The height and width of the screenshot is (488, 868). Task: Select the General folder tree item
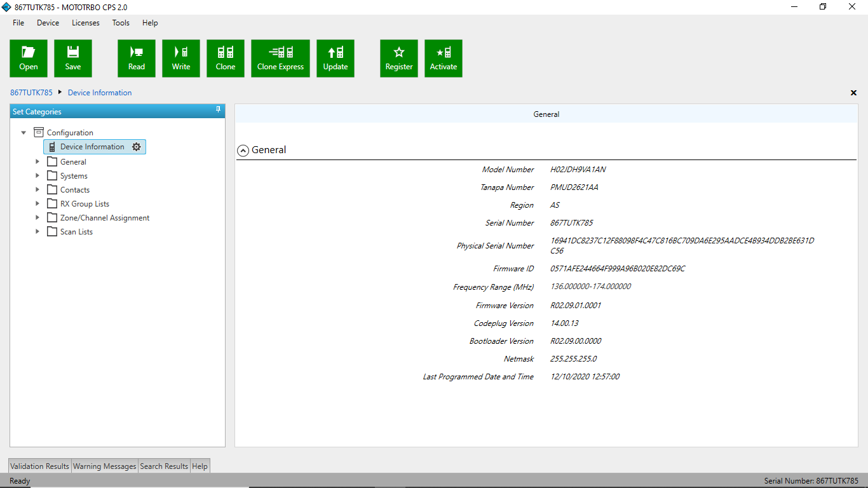[x=73, y=162]
